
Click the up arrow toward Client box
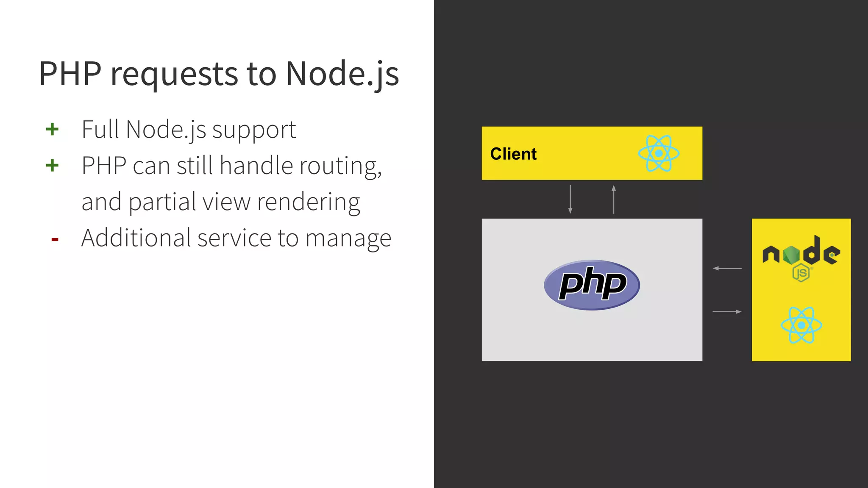coord(613,199)
